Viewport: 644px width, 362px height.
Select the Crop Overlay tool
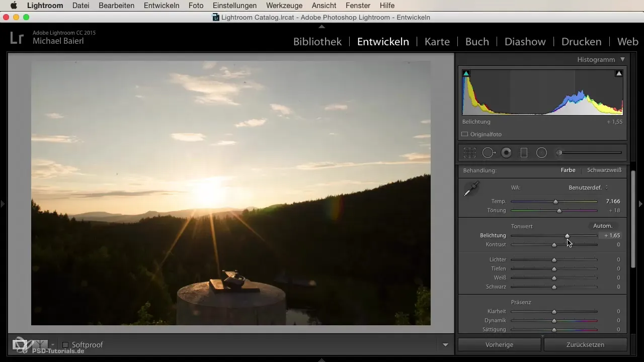pyautogui.click(x=469, y=153)
